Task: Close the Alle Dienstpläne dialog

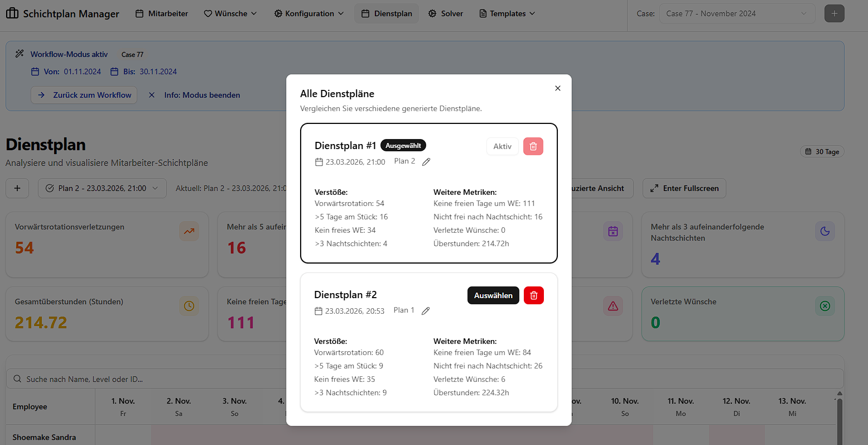Action: 557,88
